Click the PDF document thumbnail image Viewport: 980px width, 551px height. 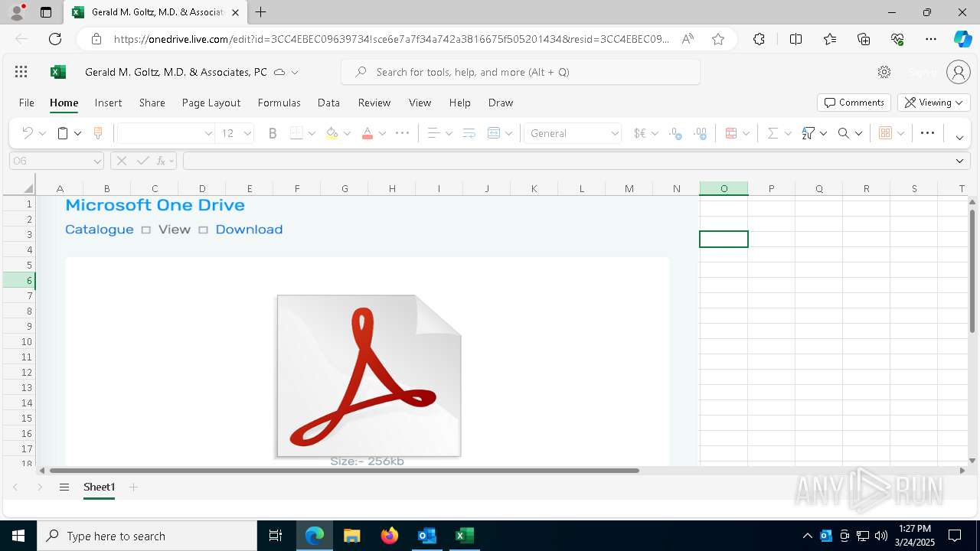369,376
